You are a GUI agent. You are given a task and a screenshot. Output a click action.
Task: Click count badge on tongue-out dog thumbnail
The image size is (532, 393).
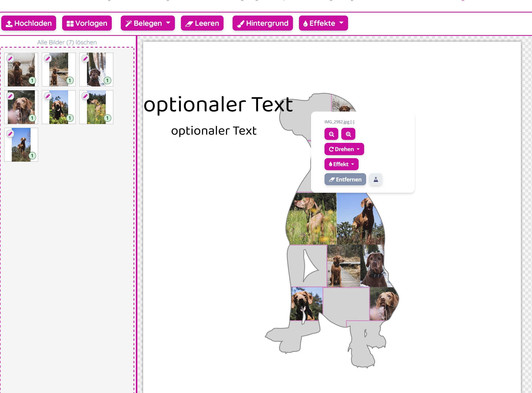70,118
